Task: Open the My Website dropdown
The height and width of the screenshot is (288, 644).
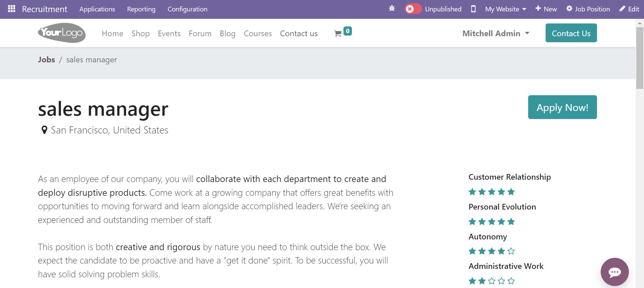Action: (x=505, y=9)
